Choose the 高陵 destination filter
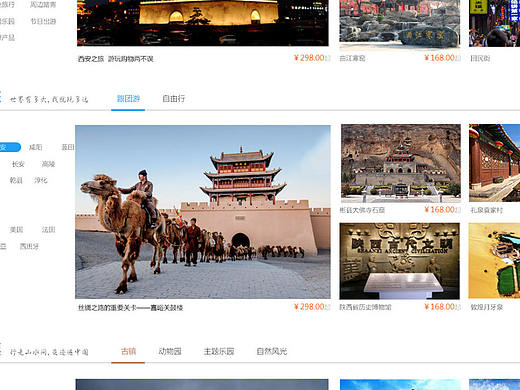This screenshot has height=390, width=520. coord(48,164)
